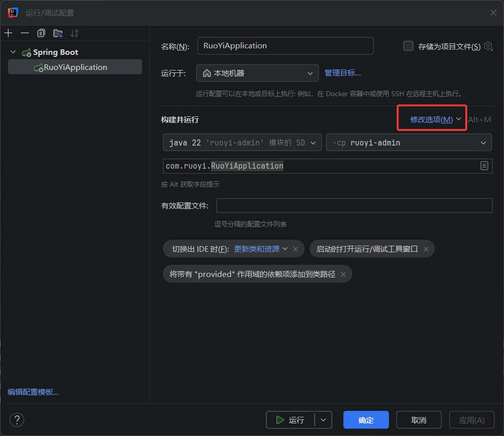Enable the store as project file checkbox
The width and height of the screenshot is (504, 436).
(x=408, y=46)
